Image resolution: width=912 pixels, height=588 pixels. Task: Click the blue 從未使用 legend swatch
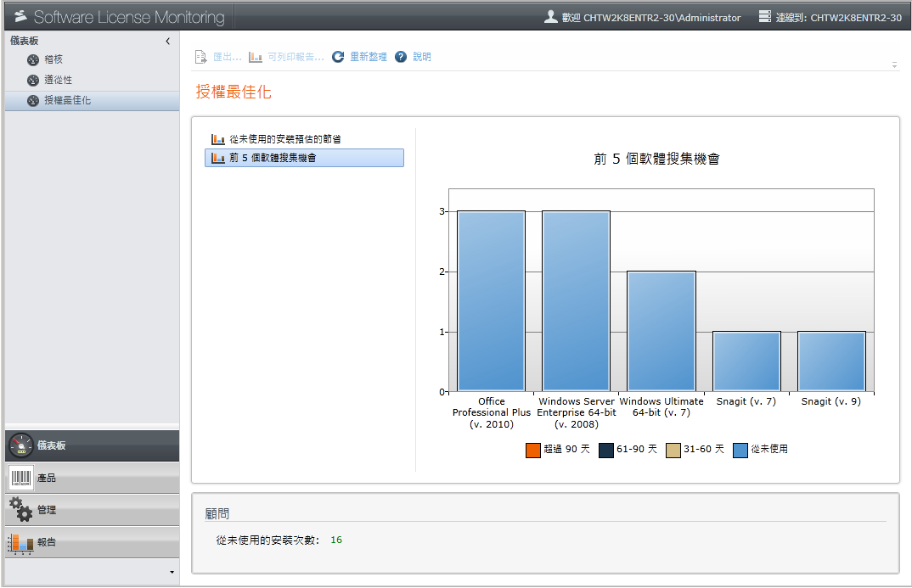740,451
